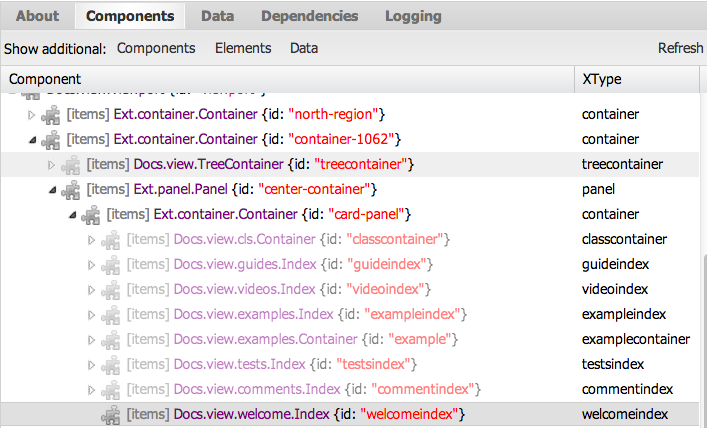This screenshot has width=707, height=428.
Task: Collapse the container-1062 node
Action: pyautogui.click(x=32, y=140)
